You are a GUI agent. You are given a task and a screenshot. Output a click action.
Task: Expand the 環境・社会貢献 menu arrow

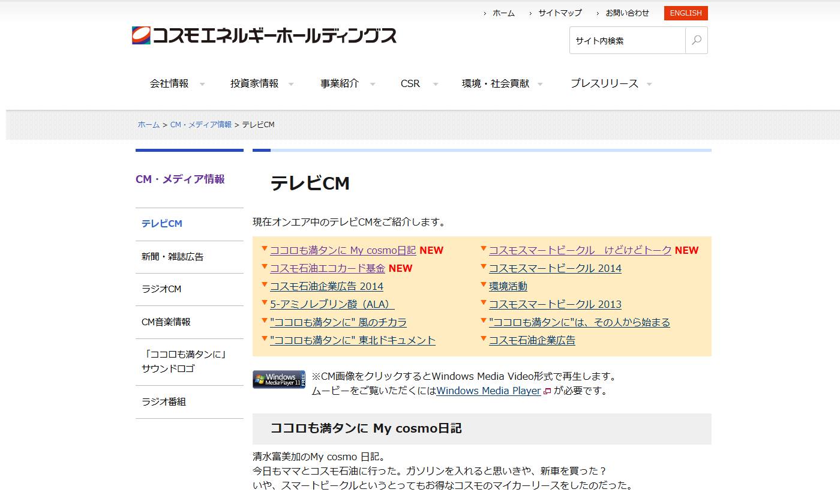pyautogui.click(x=540, y=84)
